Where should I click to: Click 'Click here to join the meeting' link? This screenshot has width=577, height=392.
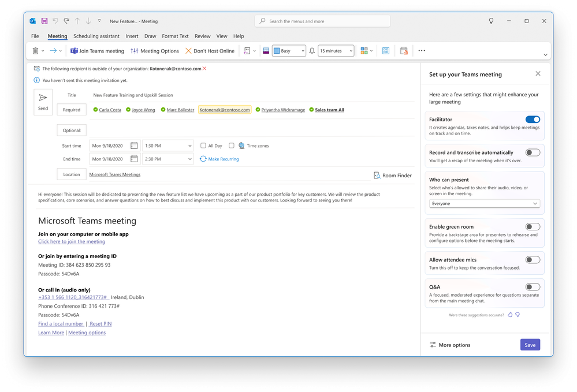(x=72, y=241)
